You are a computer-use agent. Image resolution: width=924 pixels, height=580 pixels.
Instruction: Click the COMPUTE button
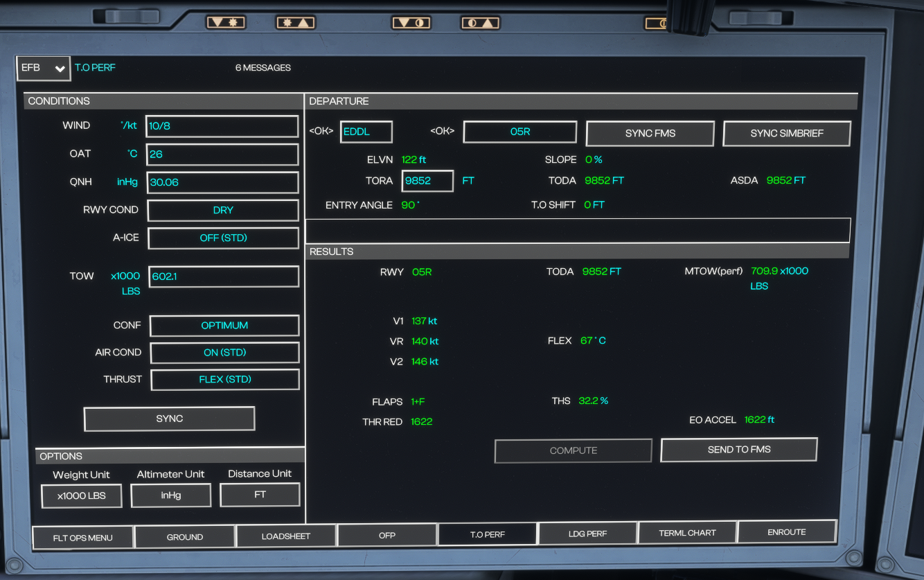[573, 450]
